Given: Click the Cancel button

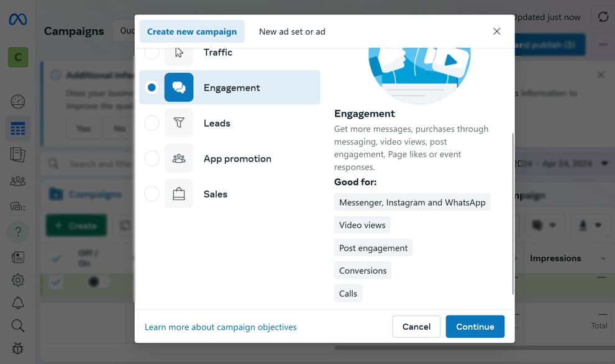Looking at the screenshot, I should (x=416, y=326).
